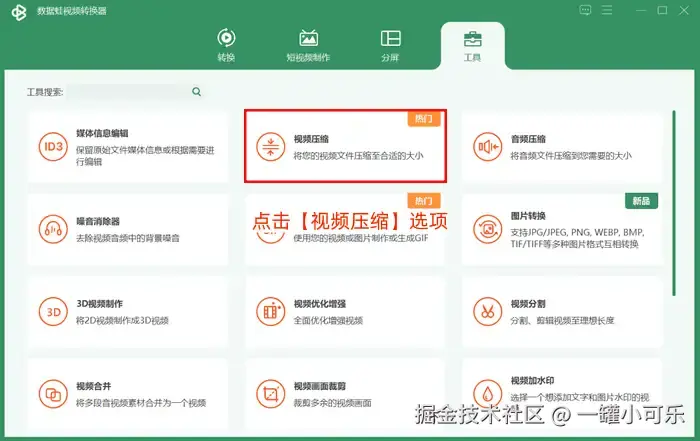Select the audio compression speaker icon
This screenshot has height=441, width=700.
click(x=488, y=147)
